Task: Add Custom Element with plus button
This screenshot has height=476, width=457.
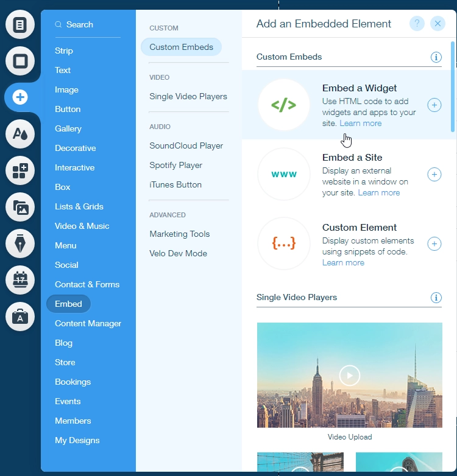Action: [434, 243]
